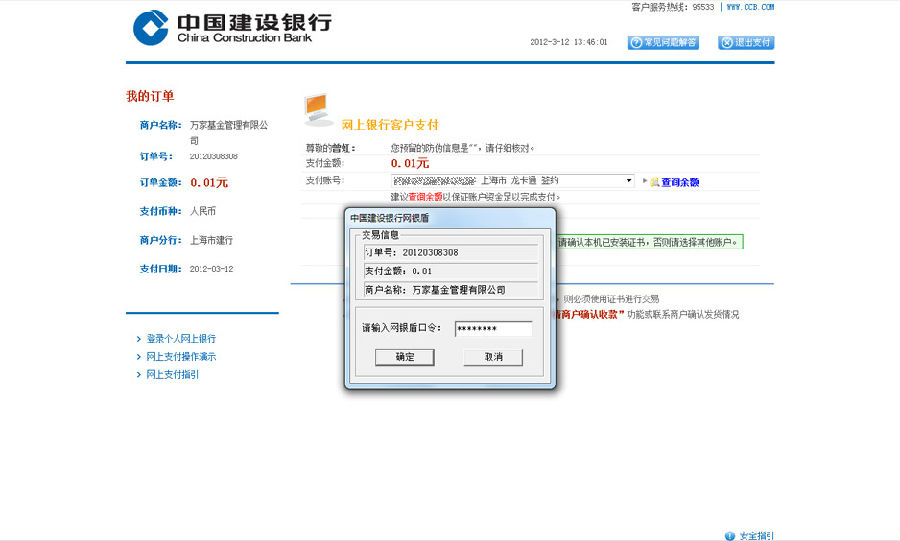
Task: Click the 安全指引 security guide link
Action: point(757,536)
